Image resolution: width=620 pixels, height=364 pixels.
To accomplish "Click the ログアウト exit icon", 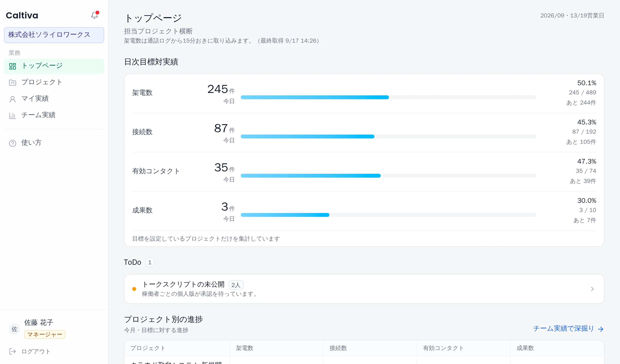I will click(13, 351).
